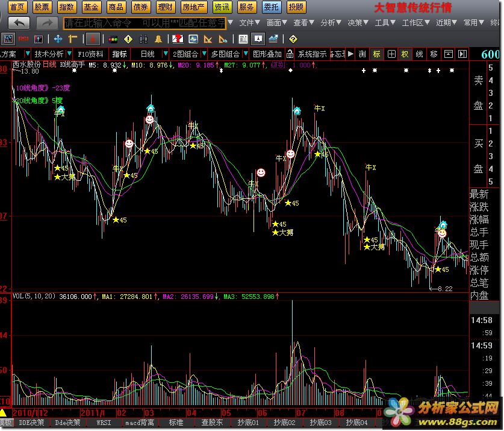Image resolution: width=504 pixels, height=431 pixels.
Task: Click the yellow diamond warning icon
Action: (128, 39)
